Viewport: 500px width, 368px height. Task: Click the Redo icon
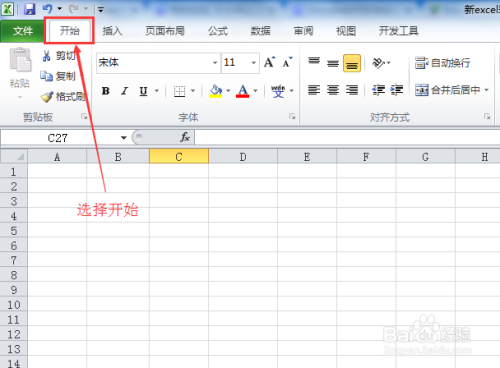pyautogui.click(x=73, y=9)
